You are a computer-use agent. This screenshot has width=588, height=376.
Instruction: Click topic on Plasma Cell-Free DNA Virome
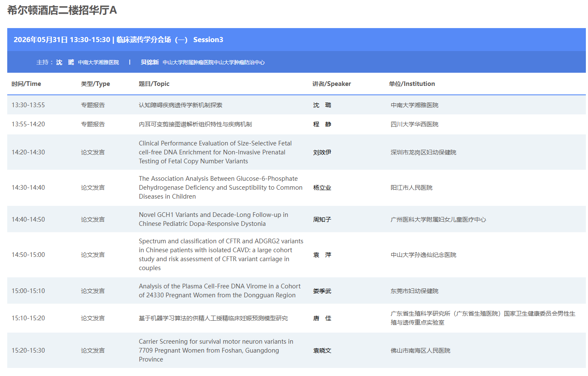coord(220,291)
